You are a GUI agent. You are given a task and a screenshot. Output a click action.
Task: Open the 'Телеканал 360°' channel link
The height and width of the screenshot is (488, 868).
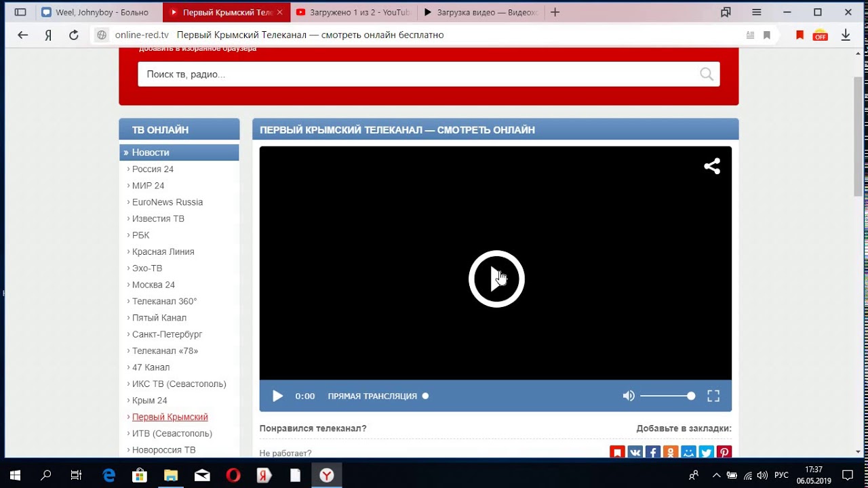tap(164, 301)
